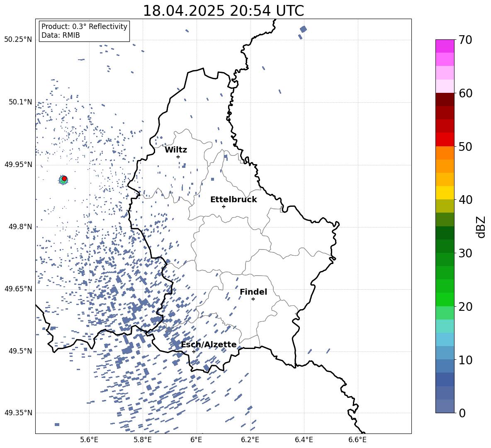Screen dimensions: 491x448
Task: Click the bright green swatch above 20
Action: 445,299
